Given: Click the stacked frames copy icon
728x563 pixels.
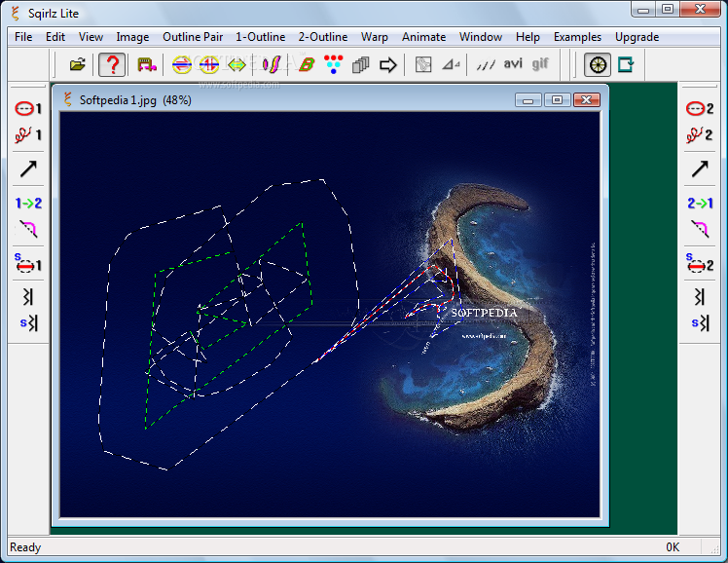Looking at the screenshot, I should point(360,64).
